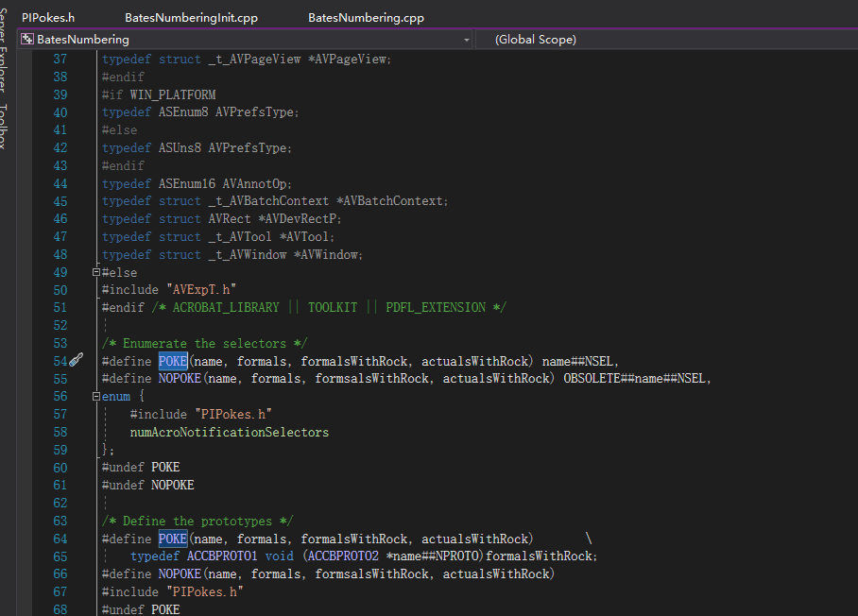Click *AVBatchContext on line 45
The width and height of the screenshot is (858, 616).
tap(389, 201)
